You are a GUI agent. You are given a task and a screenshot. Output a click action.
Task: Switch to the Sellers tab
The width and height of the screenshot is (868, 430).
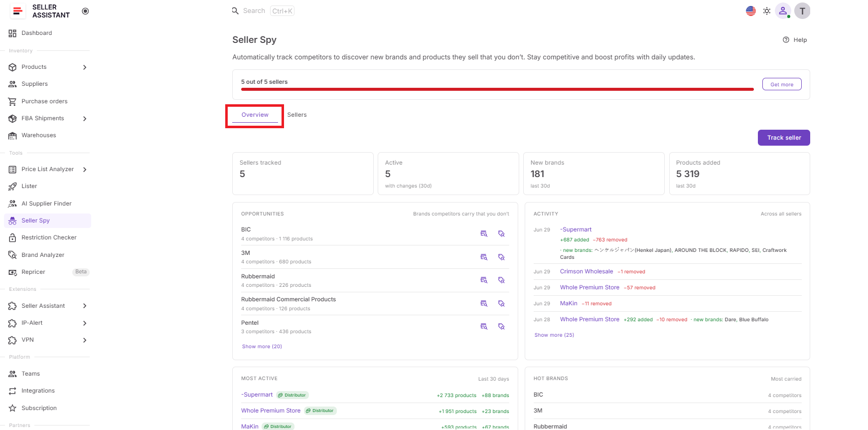tap(297, 115)
